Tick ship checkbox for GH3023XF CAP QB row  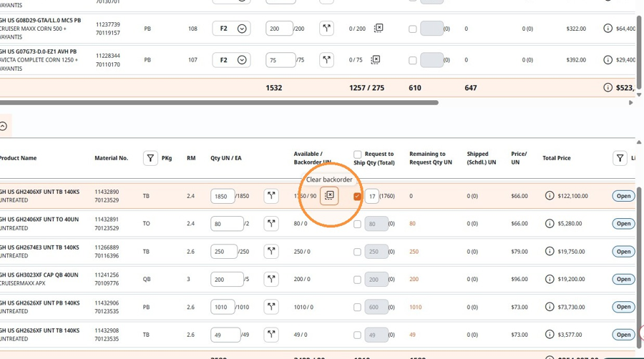(x=357, y=280)
